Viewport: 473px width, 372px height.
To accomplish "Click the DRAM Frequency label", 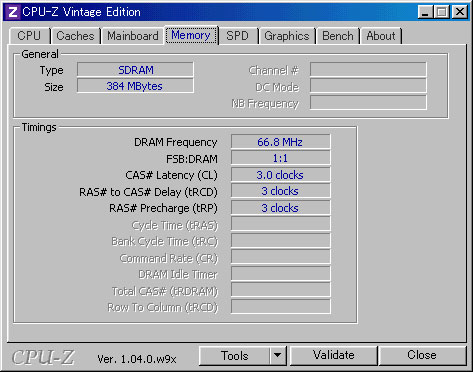I will (176, 142).
